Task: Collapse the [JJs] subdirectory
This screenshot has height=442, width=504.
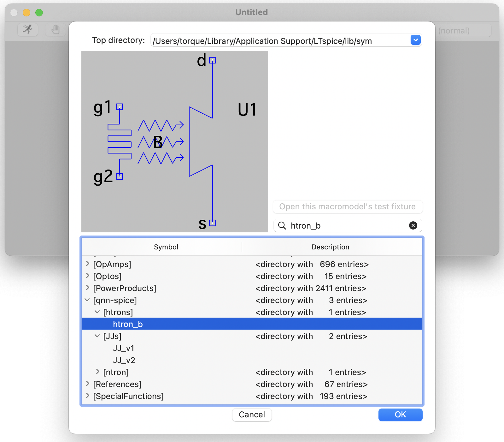Action: click(97, 336)
